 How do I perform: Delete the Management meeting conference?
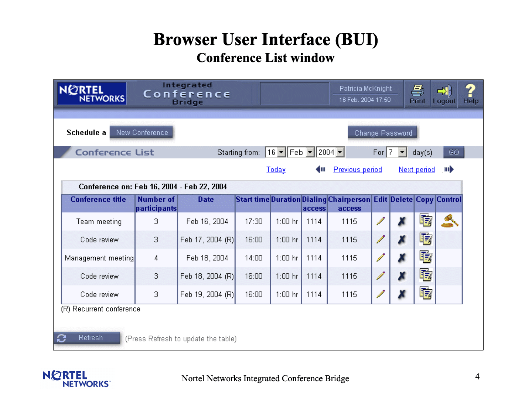click(402, 258)
